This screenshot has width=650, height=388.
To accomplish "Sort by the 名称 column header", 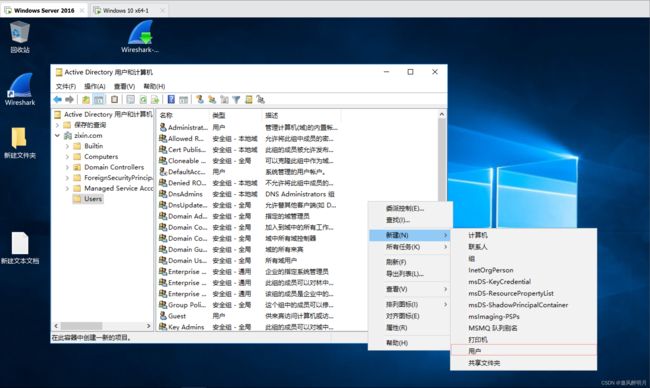I will (183, 115).
